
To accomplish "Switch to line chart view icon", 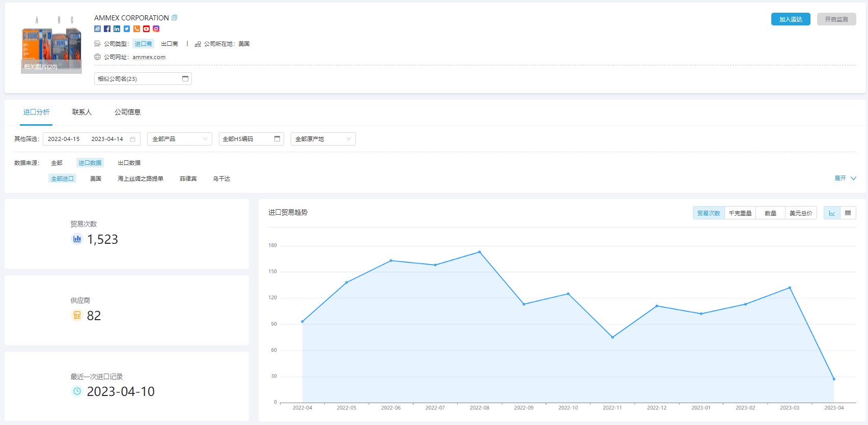I will 832,213.
